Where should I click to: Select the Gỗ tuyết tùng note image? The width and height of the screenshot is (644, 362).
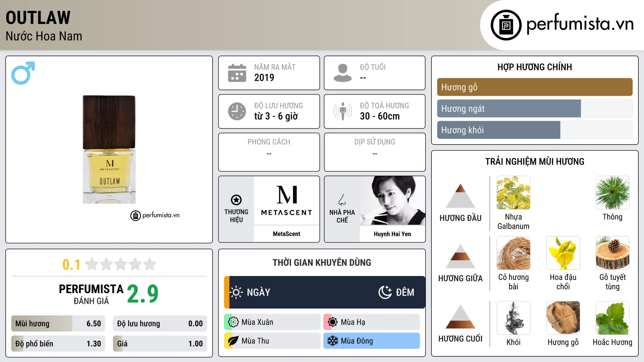[x=613, y=253]
